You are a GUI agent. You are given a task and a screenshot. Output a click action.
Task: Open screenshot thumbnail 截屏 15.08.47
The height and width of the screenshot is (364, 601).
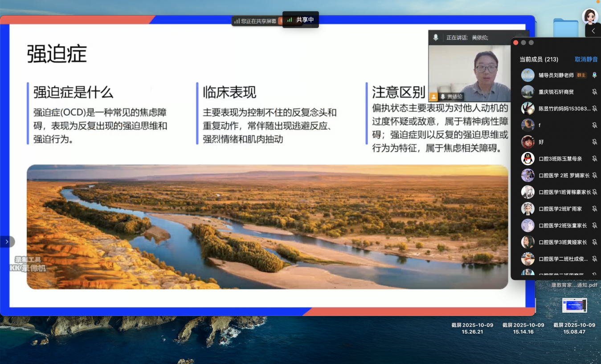pos(574,306)
